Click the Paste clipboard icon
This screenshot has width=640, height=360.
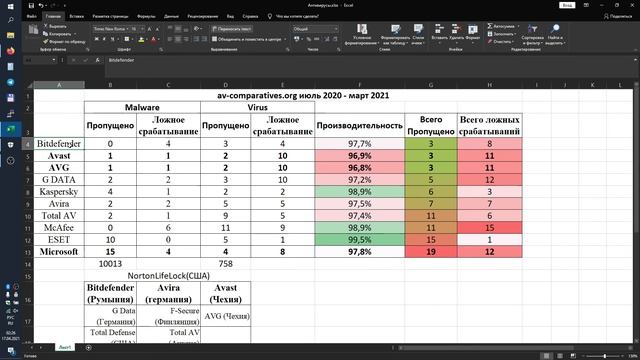coord(33,29)
